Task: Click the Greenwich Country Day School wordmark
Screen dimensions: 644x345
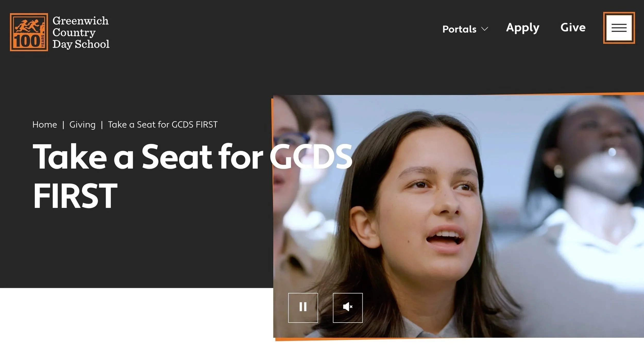Action: (x=81, y=32)
